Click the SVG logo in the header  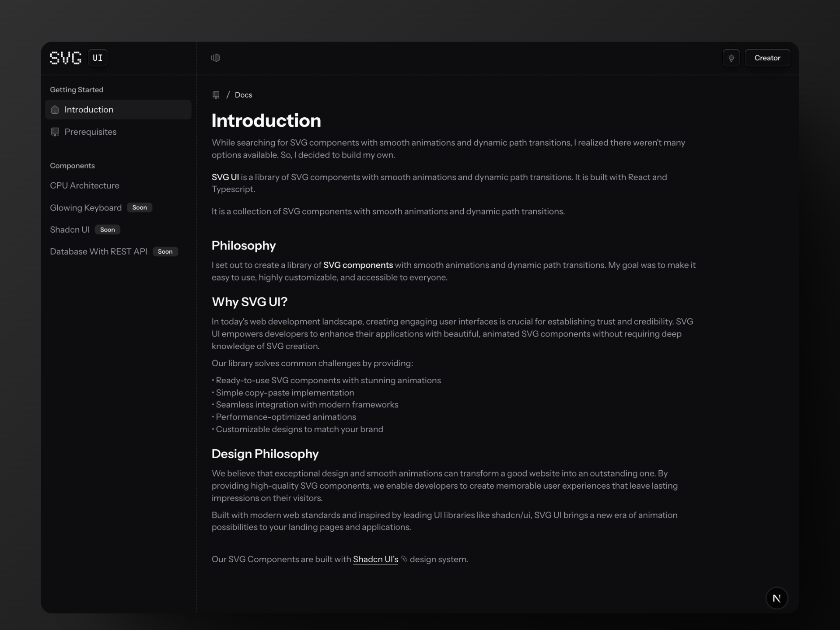point(66,58)
